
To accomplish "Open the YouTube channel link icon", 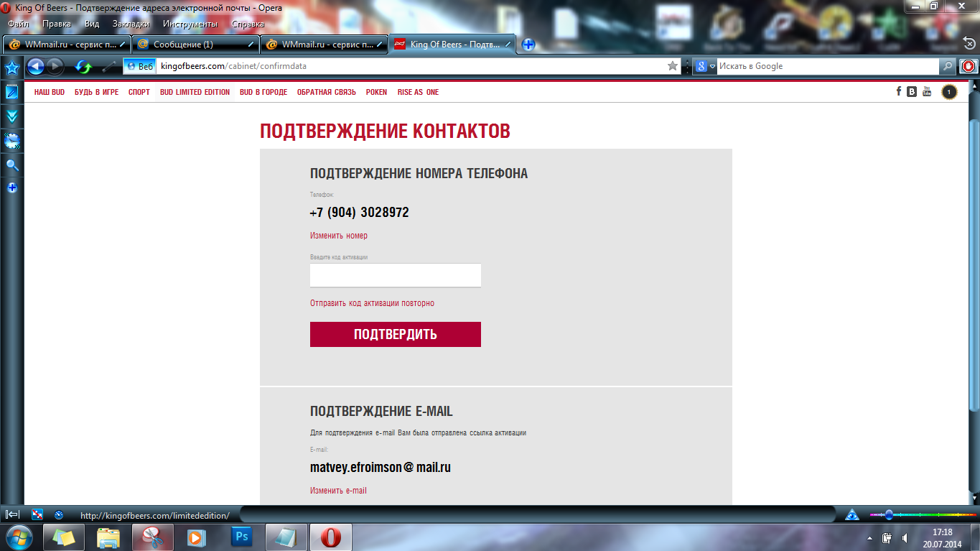I will 927,91.
